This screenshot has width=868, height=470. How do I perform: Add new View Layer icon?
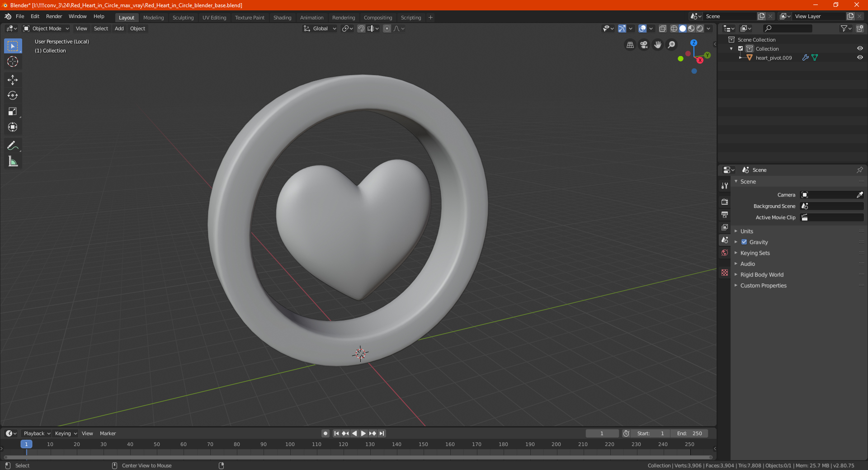point(850,16)
